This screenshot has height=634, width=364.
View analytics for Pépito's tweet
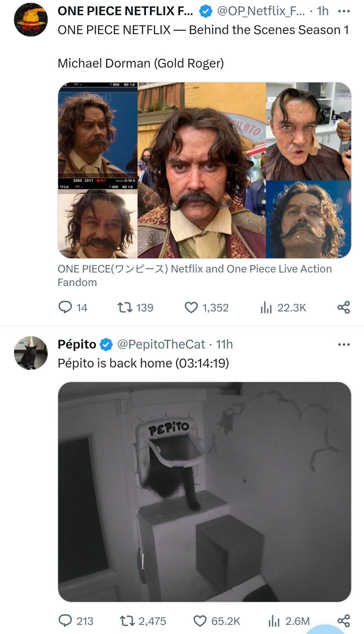coord(274,621)
